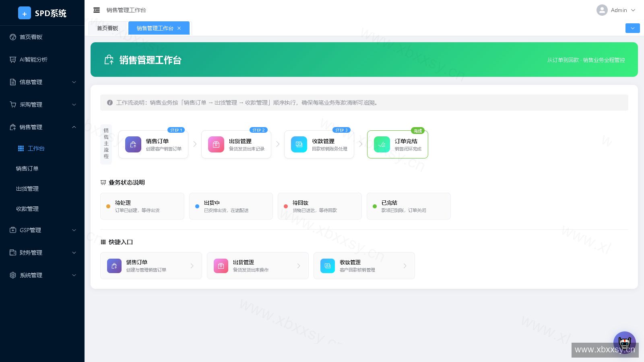This screenshot has height=362, width=644.
Task: Click the 从订单到回款 banner subtitle text
Action: (x=586, y=60)
